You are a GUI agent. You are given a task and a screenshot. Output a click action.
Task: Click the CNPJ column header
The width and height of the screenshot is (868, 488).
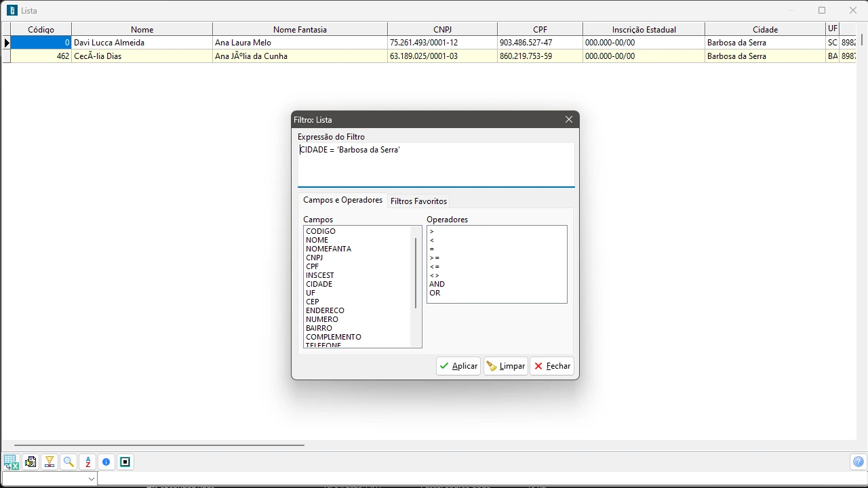442,29
